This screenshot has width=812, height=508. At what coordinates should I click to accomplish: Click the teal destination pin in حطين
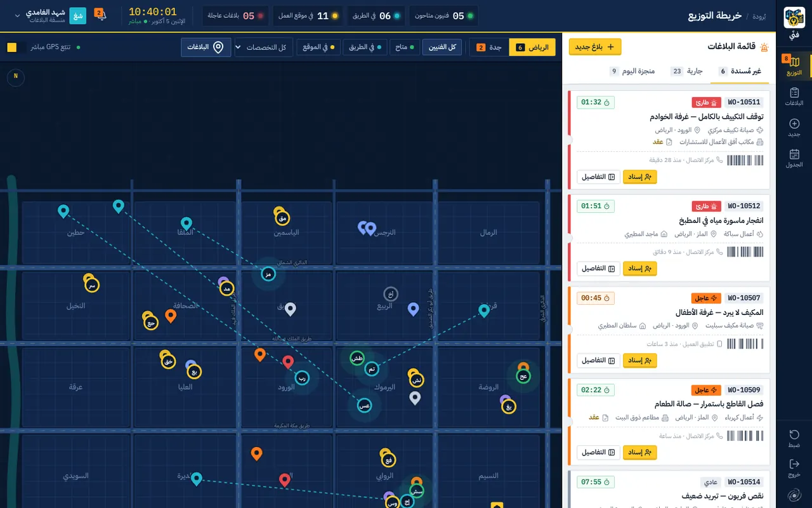63,211
